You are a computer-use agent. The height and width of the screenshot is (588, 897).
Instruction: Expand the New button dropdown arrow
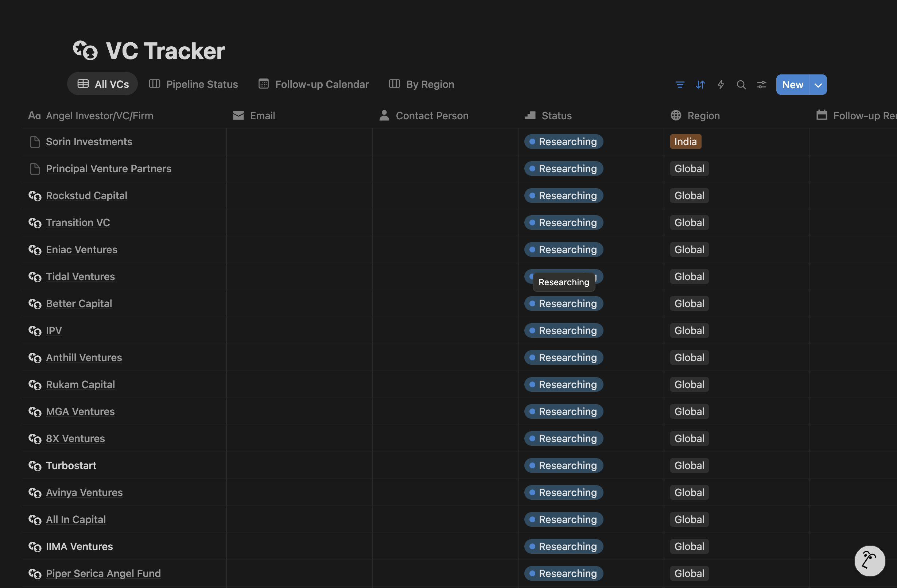[x=818, y=84]
